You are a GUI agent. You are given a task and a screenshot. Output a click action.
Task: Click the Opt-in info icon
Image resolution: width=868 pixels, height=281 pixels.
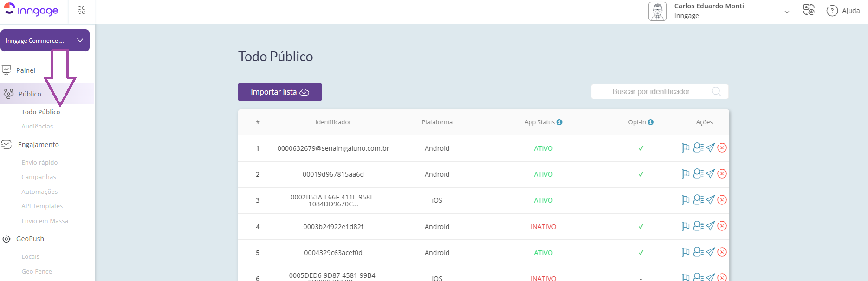click(651, 122)
